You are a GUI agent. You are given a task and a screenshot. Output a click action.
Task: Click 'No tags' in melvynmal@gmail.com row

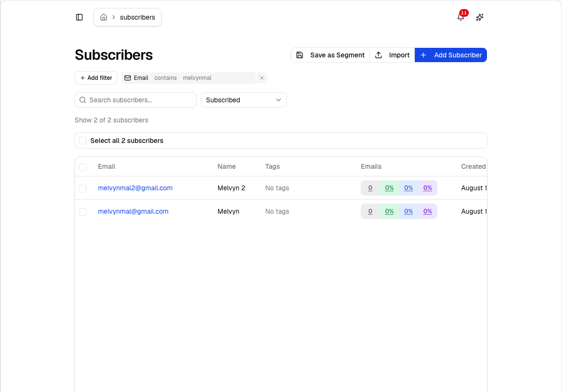pyautogui.click(x=277, y=211)
